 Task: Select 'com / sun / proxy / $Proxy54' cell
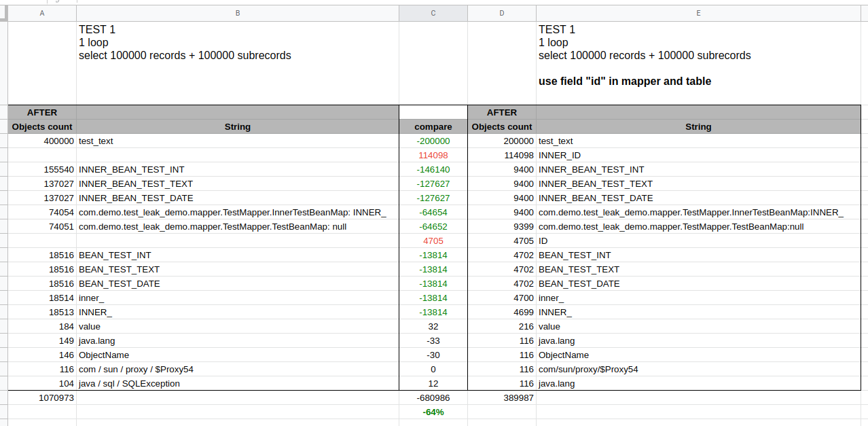click(238, 369)
